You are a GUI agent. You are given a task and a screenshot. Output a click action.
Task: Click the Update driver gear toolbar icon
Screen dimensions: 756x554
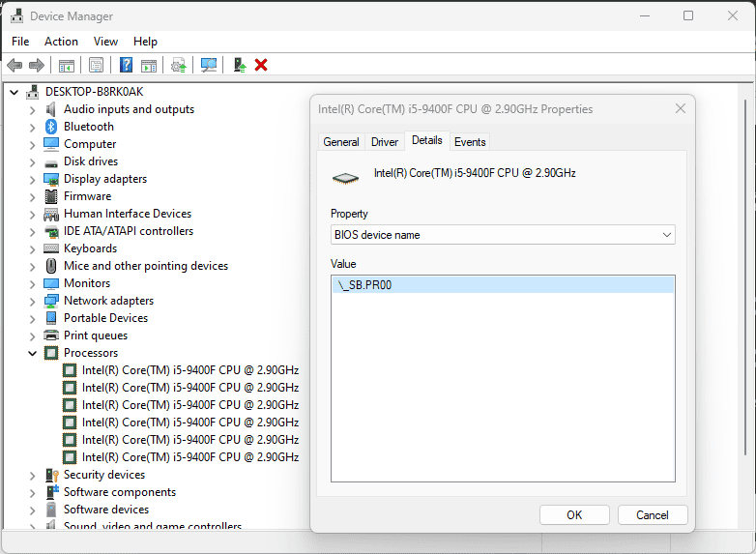179,65
